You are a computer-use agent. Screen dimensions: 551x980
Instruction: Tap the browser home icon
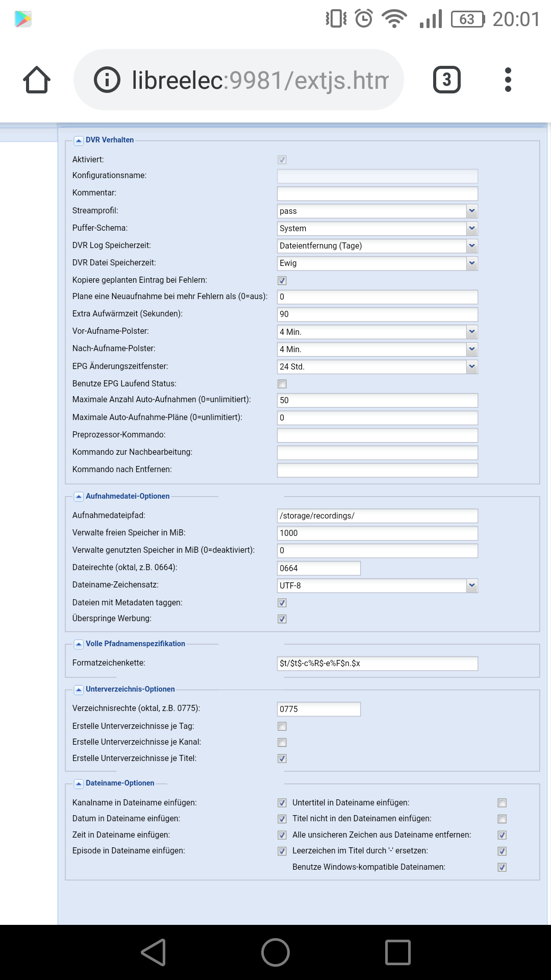pos(37,80)
